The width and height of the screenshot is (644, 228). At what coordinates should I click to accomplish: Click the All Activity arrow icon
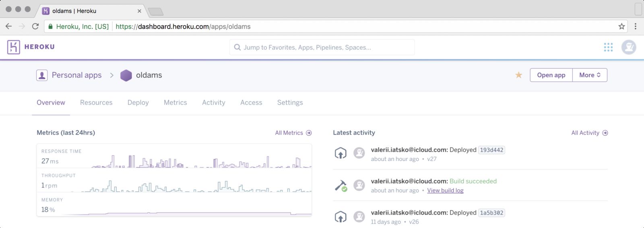(x=605, y=133)
